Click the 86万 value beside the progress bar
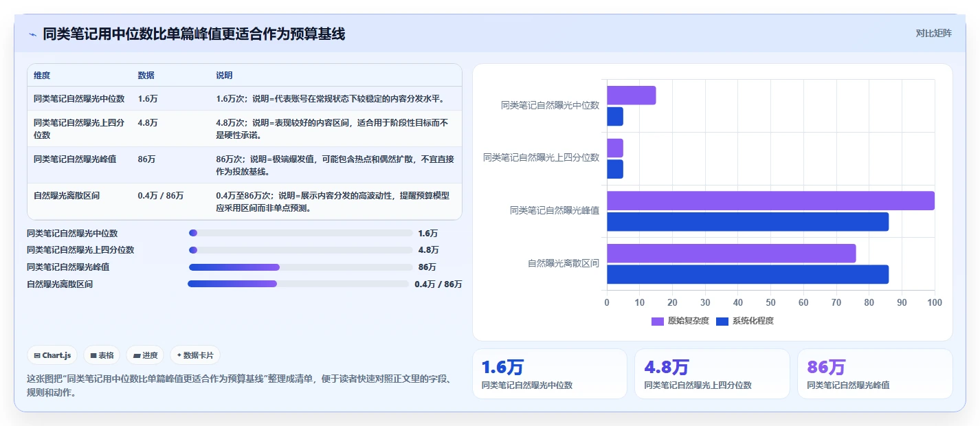980x426 pixels. click(427, 267)
